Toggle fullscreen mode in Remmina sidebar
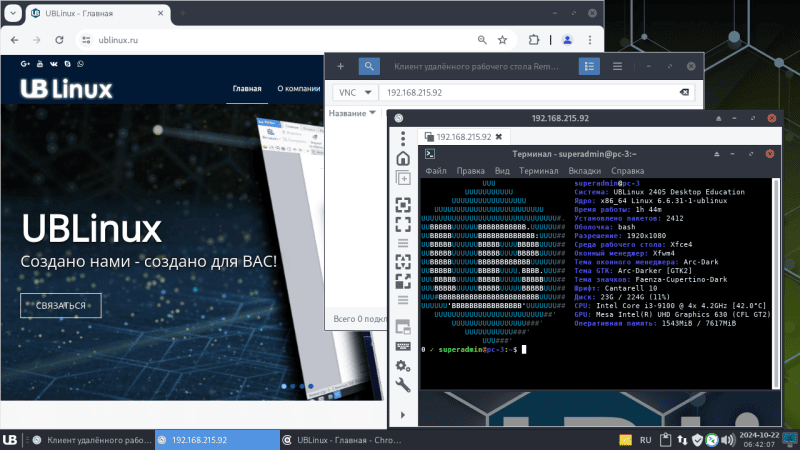The height and width of the screenshot is (450, 800). pos(403,224)
